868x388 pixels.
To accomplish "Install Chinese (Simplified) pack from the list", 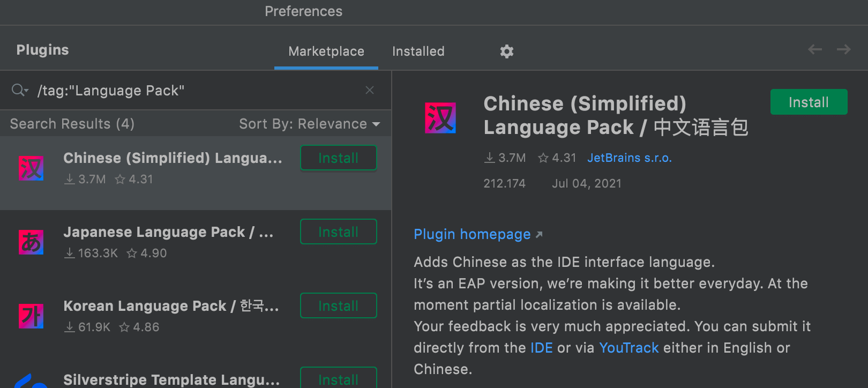I will pyautogui.click(x=339, y=158).
